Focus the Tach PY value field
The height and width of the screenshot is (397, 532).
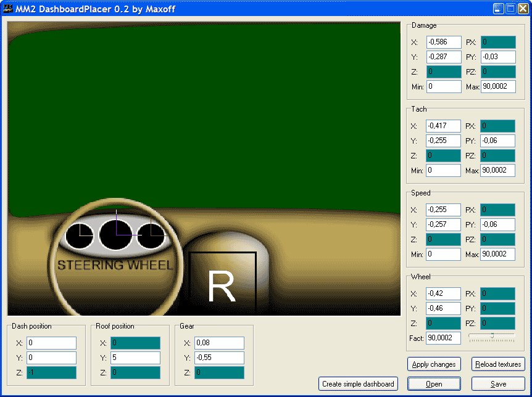pyautogui.click(x=497, y=141)
